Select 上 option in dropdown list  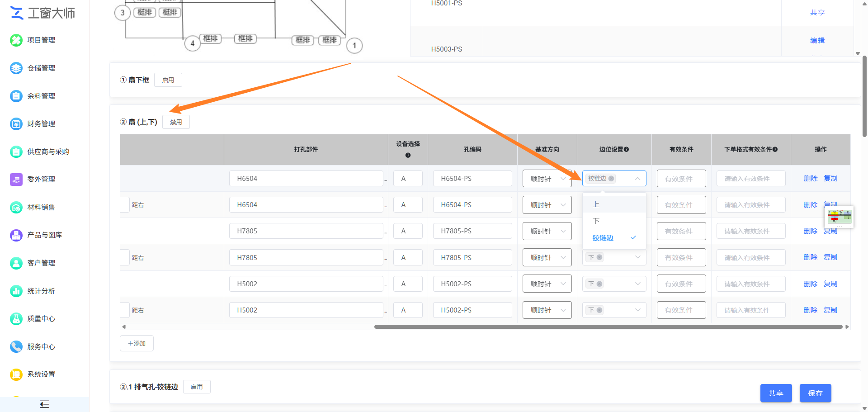coord(614,204)
